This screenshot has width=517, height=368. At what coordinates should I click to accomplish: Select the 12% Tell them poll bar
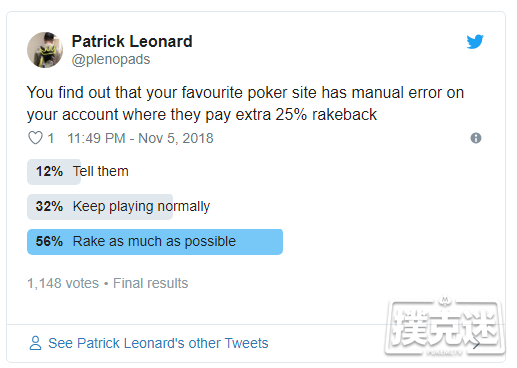[54, 172]
